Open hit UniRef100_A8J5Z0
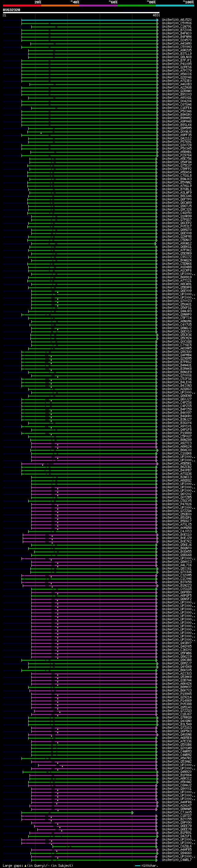The width and height of the screenshot is (197, 868). coord(177,20)
